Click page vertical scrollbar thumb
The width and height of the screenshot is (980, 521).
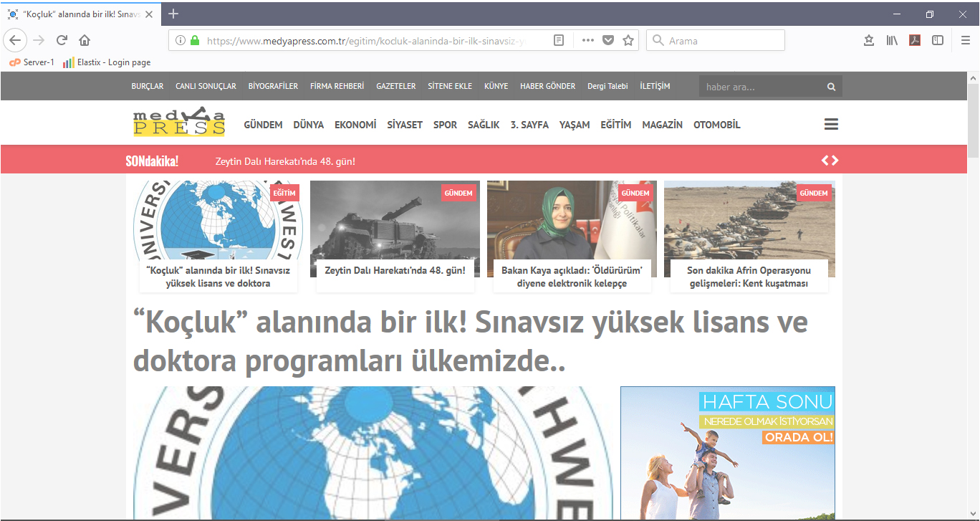click(x=973, y=120)
